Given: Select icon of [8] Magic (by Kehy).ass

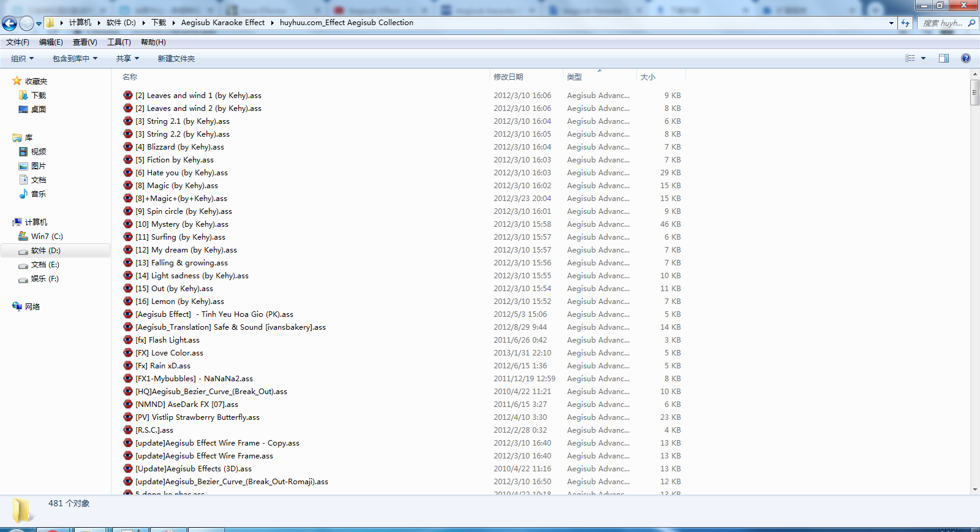Looking at the screenshot, I should pyautogui.click(x=128, y=186).
